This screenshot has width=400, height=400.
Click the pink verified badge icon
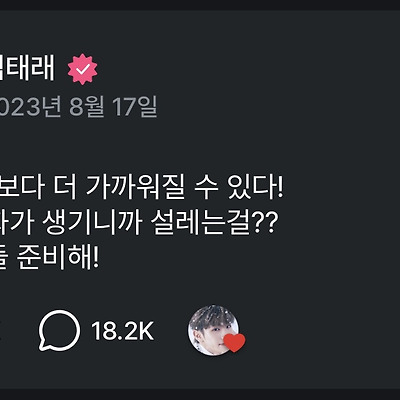[x=82, y=69]
